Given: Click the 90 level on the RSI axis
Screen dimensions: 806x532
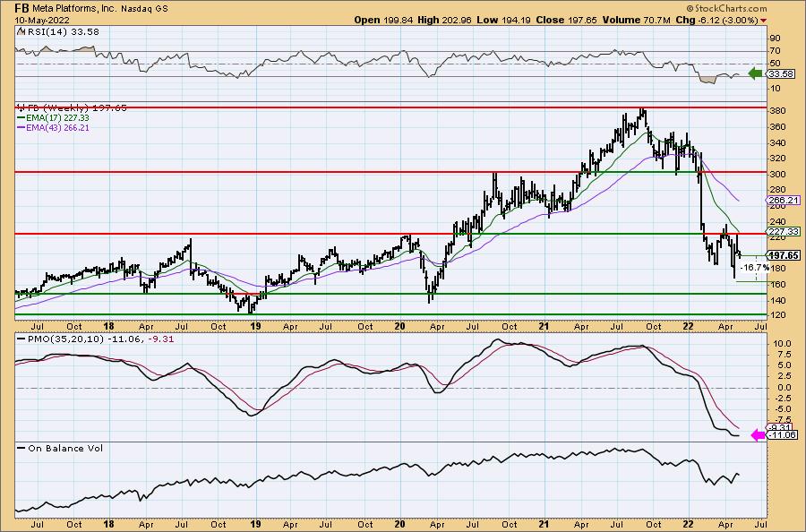Looking at the screenshot, I should point(776,38).
